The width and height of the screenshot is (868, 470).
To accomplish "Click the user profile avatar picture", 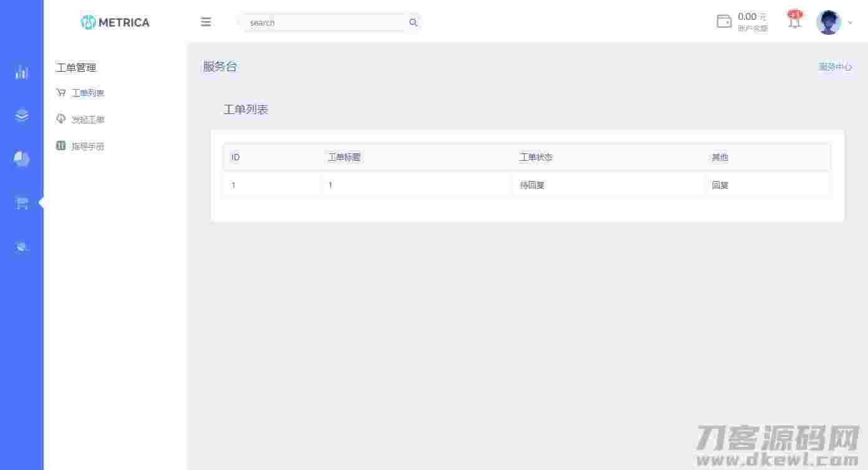I will tap(829, 21).
